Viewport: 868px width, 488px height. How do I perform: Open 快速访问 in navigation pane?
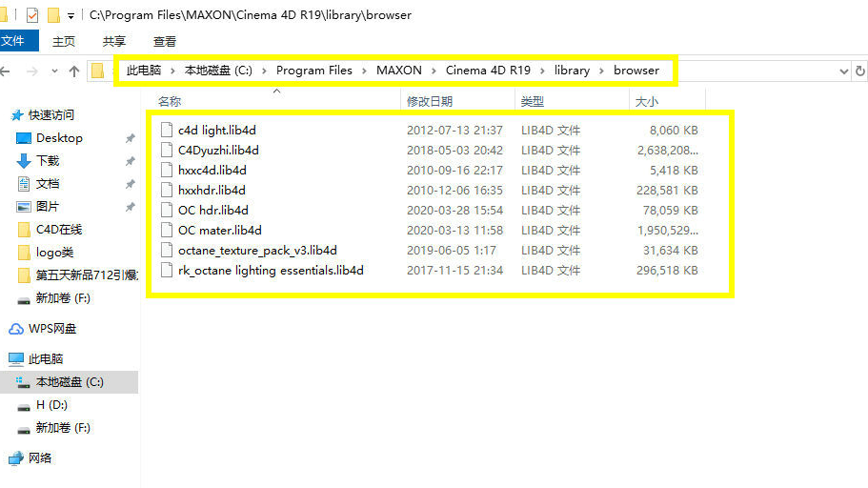point(50,114)
